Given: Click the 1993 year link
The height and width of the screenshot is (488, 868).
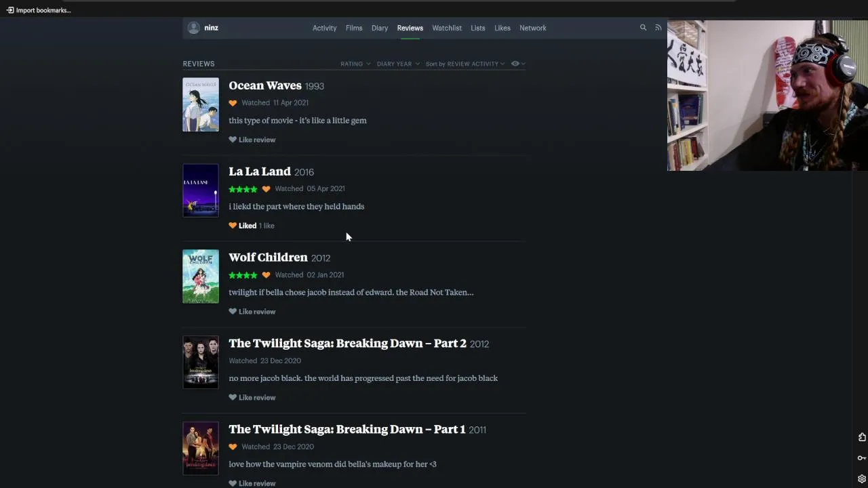Looking at the screenshot, I should [315, 86].
